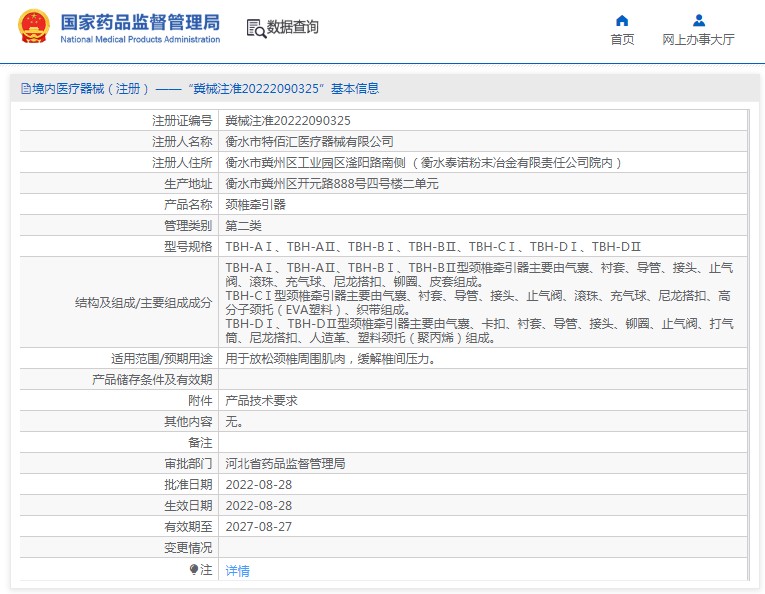Click 注册人住所 row label
The width and height of the screenshot is (765, 594).
(x=182, y=162)
